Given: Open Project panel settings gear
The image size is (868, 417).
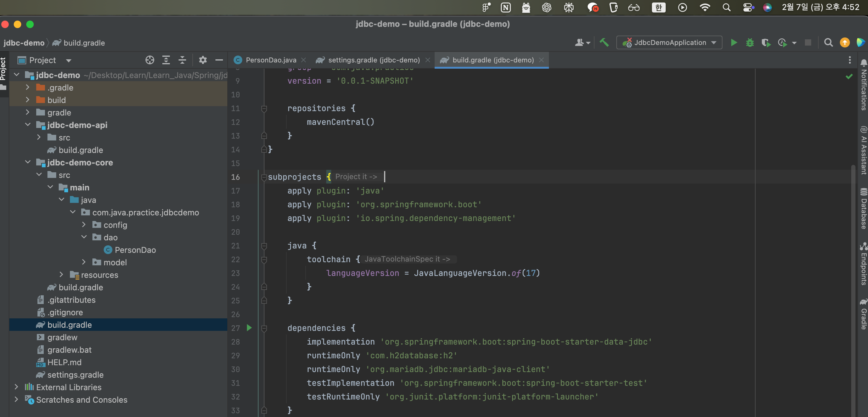Looking at the screenshot, I should [x=203, y=60].
